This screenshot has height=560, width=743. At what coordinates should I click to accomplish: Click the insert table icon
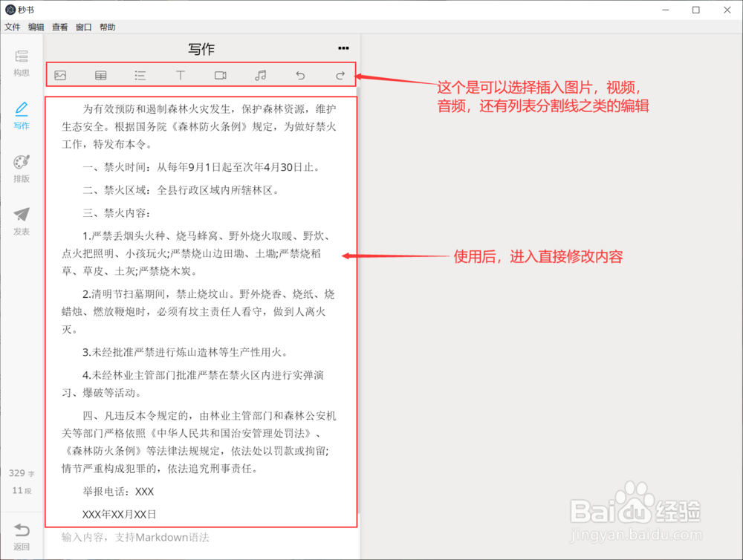(100, 75)
